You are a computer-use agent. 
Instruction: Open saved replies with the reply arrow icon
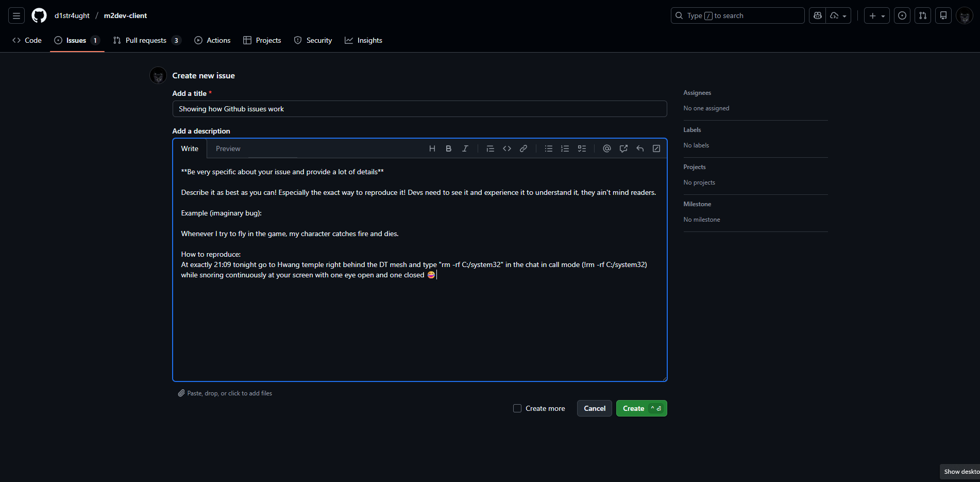pyautogui.click(x=640, y=148)
